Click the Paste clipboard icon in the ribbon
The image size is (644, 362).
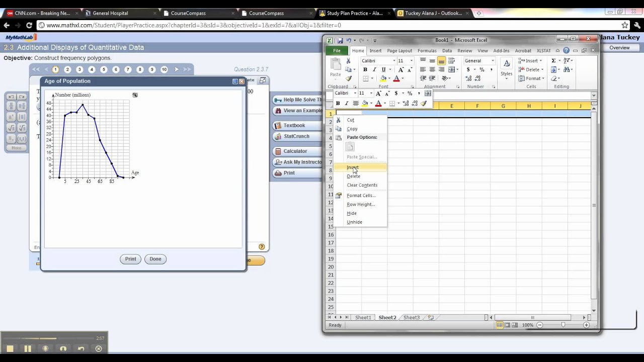[335, 65]
